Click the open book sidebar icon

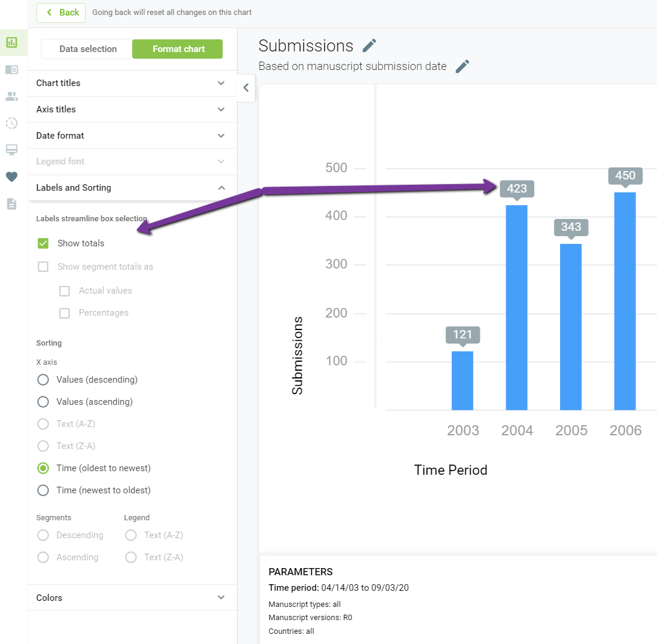point(12,69)
